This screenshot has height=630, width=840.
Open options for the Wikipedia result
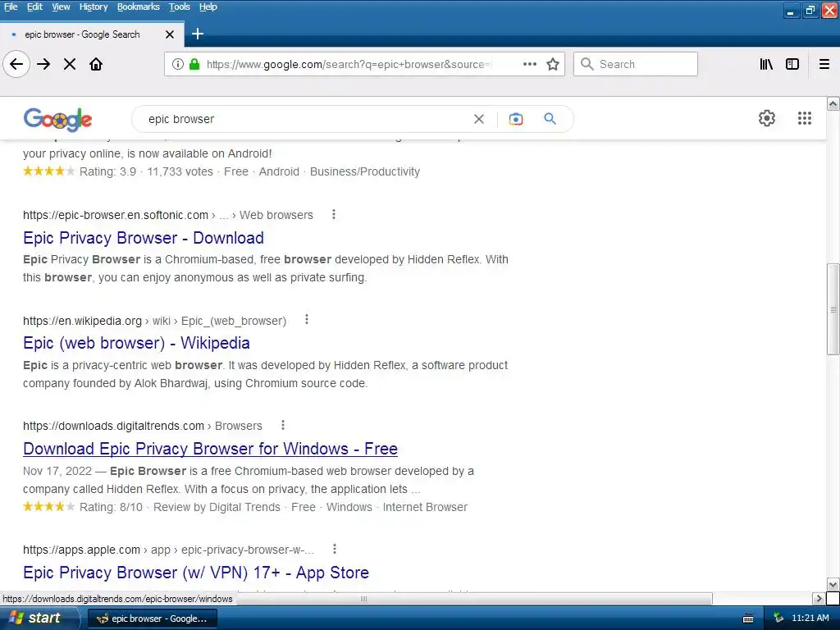307,320
